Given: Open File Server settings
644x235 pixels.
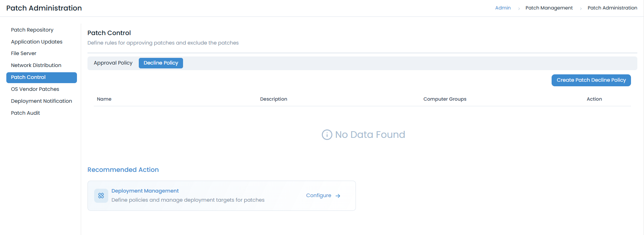Looking at the screenshot, I should click(x=24, y=53).
